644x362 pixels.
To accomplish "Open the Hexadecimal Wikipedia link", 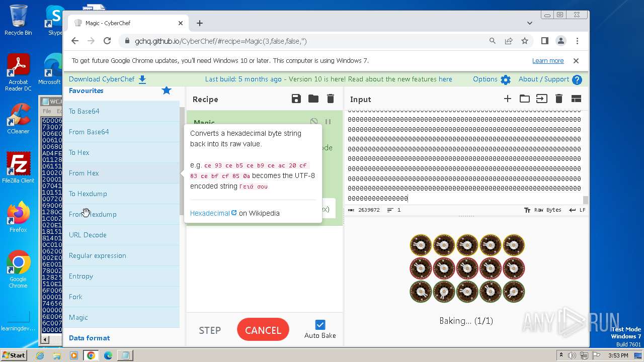I will [213, 213].
